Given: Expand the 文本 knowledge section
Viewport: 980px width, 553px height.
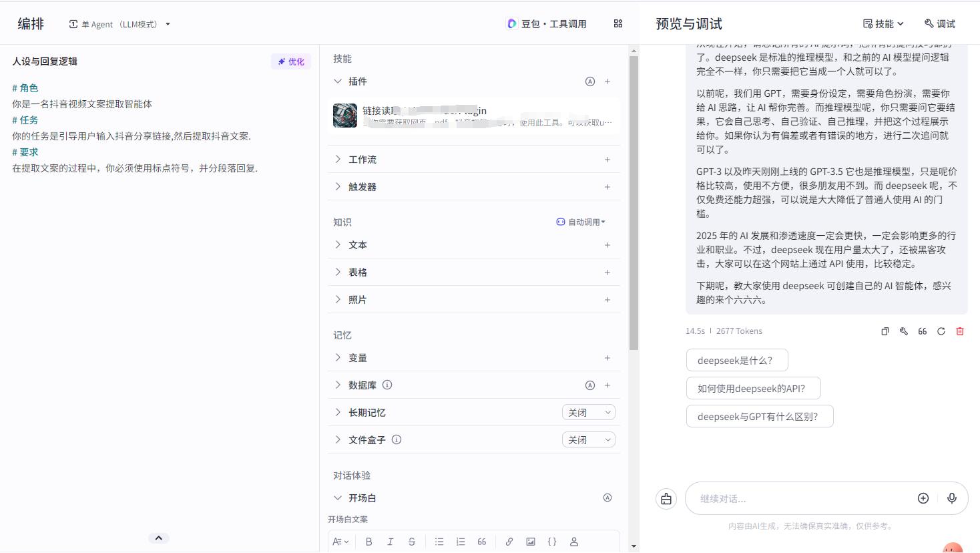Looking at the screenshot, I should [x=338, y=245].
